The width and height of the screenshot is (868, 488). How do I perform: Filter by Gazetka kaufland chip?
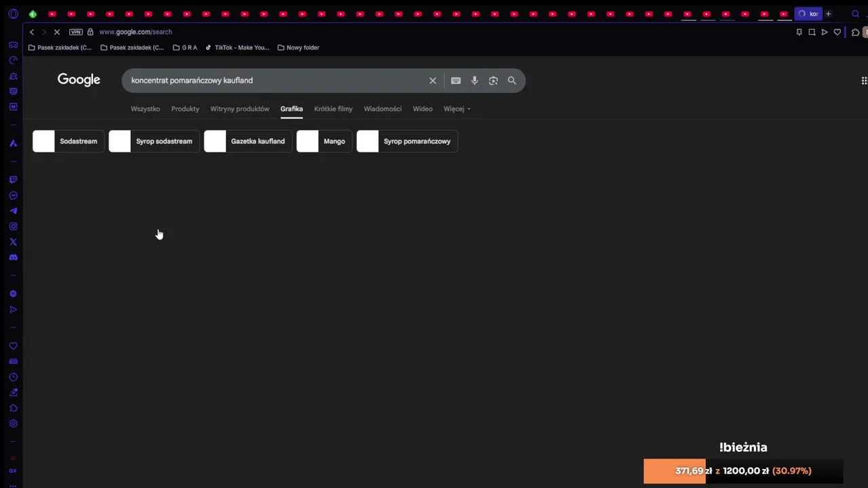tap(248, 141)
